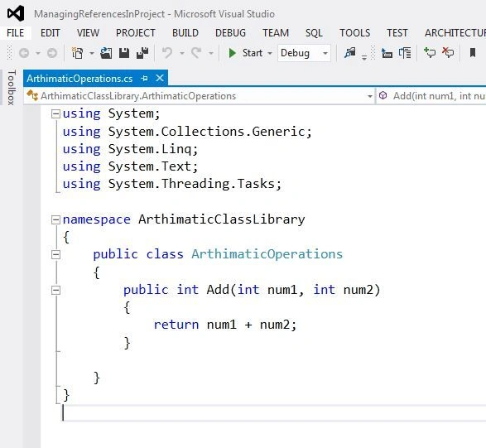Open the FILE menu

(x=15, y=33)
